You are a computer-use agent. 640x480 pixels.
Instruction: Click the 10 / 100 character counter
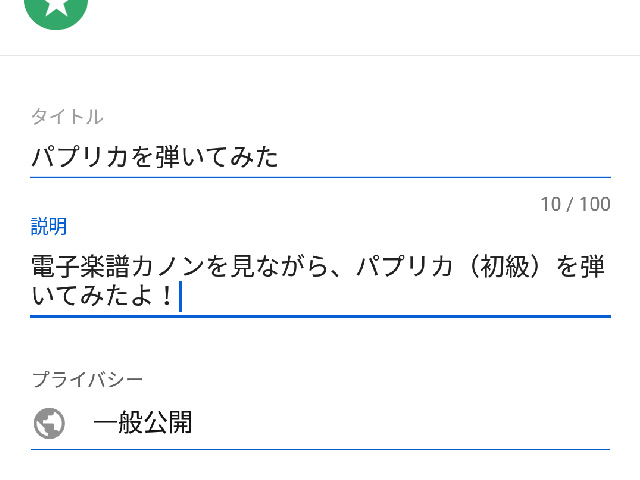[576, 204]
